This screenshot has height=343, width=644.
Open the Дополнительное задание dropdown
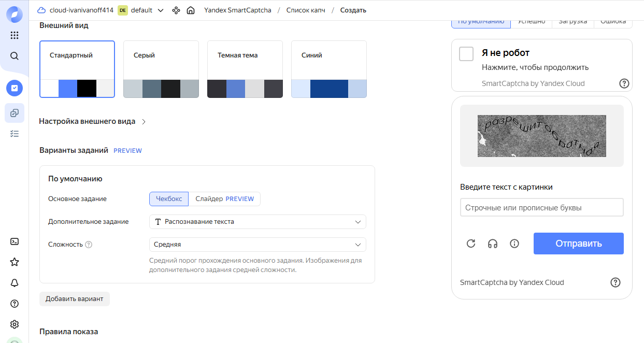(257, 222)
